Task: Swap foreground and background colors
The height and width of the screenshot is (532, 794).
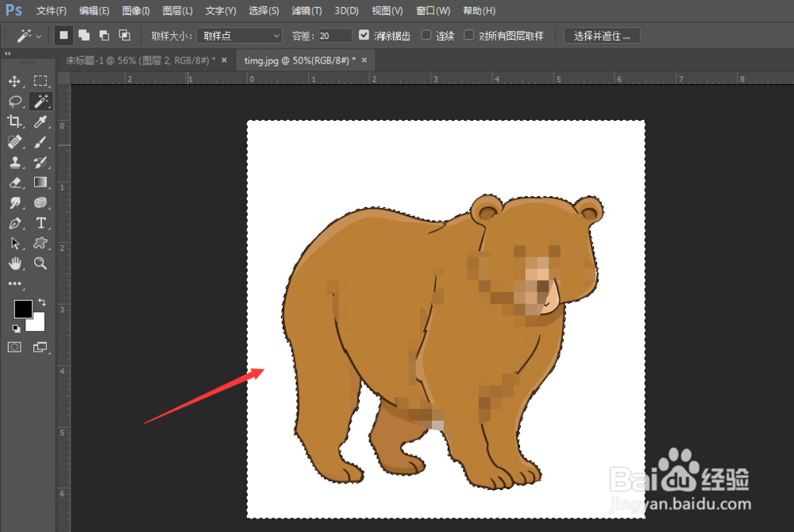Action: pyautogui.click(x=41, y=303)
